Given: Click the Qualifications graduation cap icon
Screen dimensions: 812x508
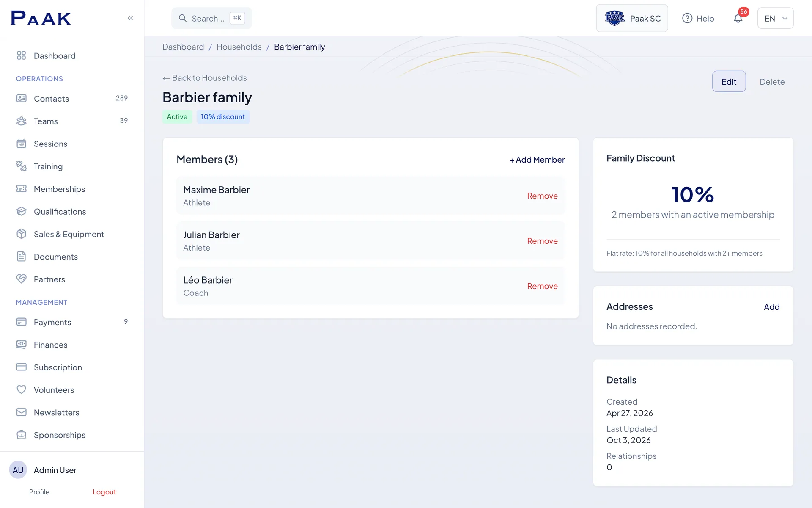Looking at the screenshot, I should 21,211.
